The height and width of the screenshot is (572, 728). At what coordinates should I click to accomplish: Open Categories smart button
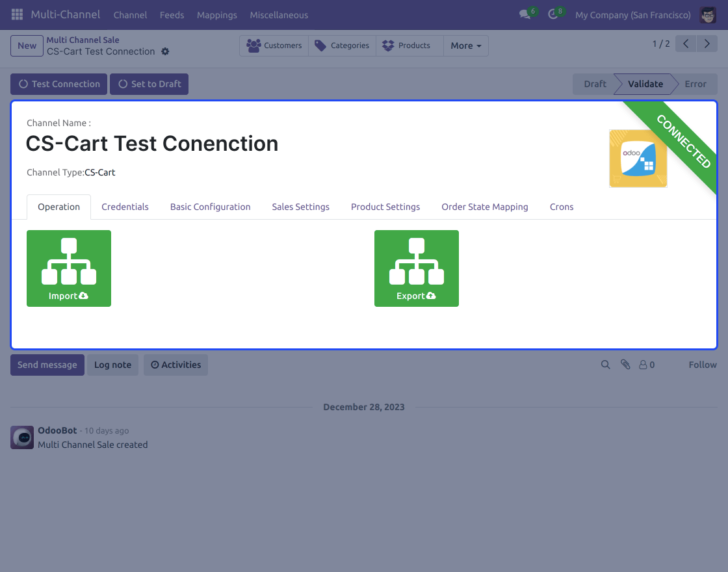[x=342, y=45]
